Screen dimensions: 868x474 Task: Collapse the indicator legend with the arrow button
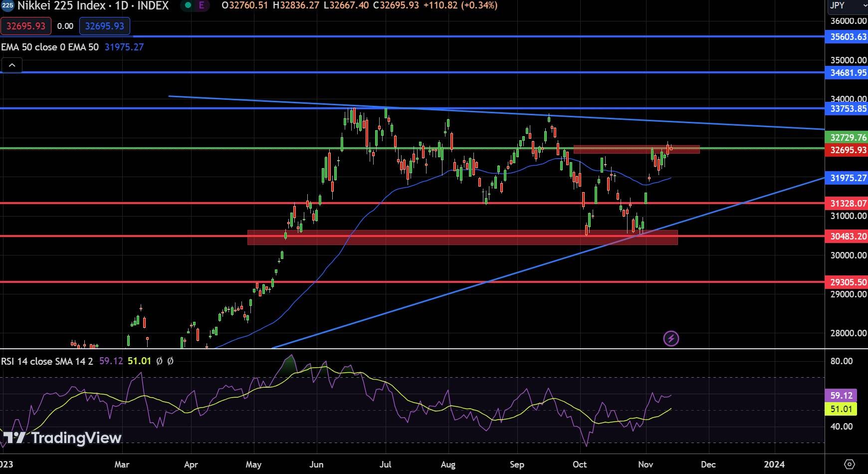tap(12, 65)
